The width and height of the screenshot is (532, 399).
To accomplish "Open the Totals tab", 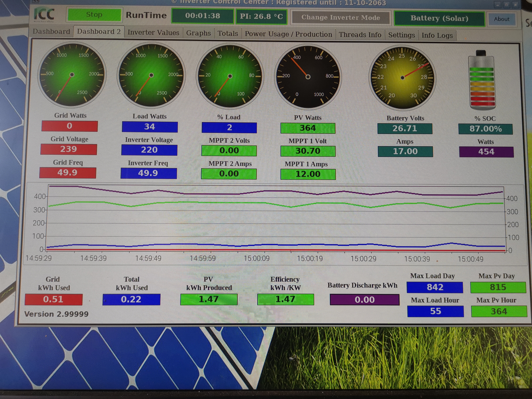I will pos(228,33).
